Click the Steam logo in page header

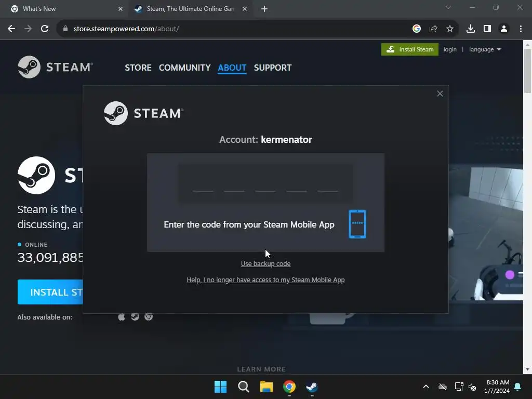[x=55, y=67]
